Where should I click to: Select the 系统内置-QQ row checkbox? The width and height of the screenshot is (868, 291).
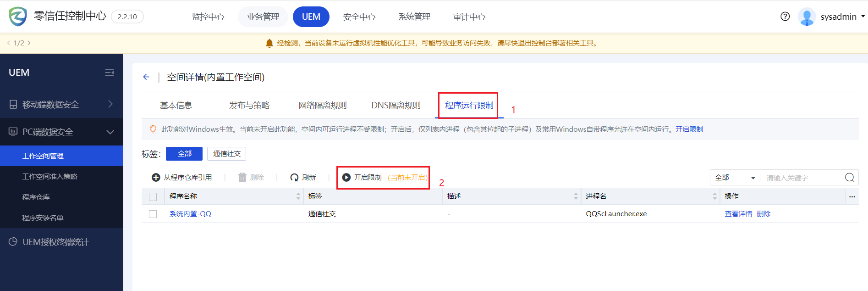153,214
